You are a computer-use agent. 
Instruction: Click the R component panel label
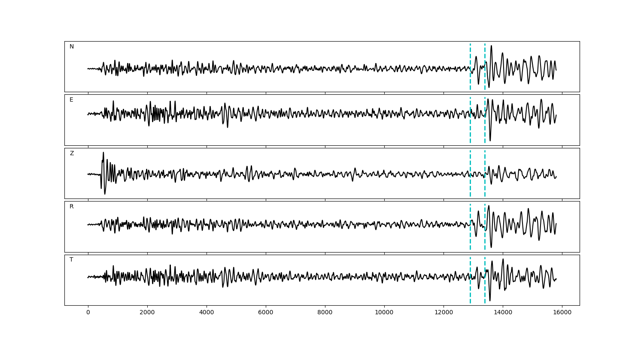tap(71, 207)
